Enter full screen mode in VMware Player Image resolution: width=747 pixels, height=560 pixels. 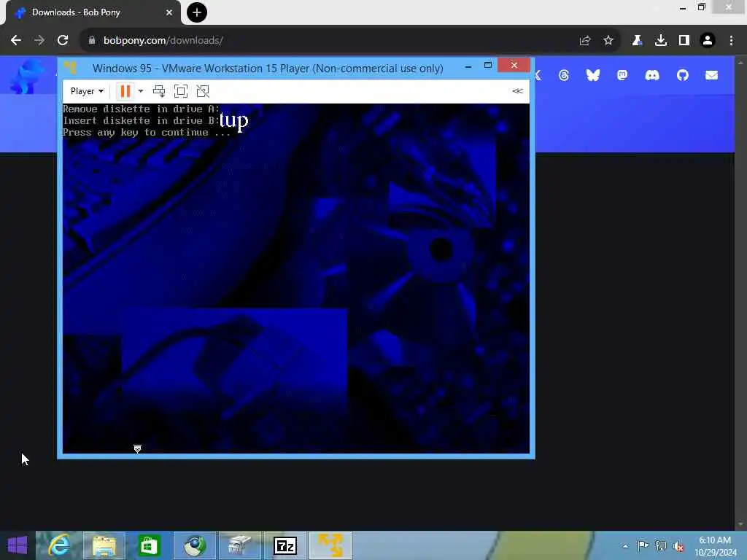(181, 91)
